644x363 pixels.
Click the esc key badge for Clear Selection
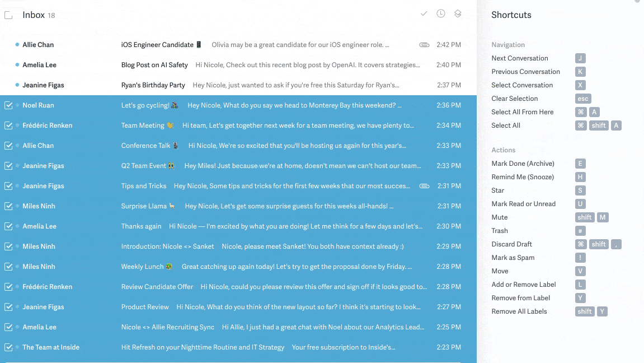(x=582, y=99)
